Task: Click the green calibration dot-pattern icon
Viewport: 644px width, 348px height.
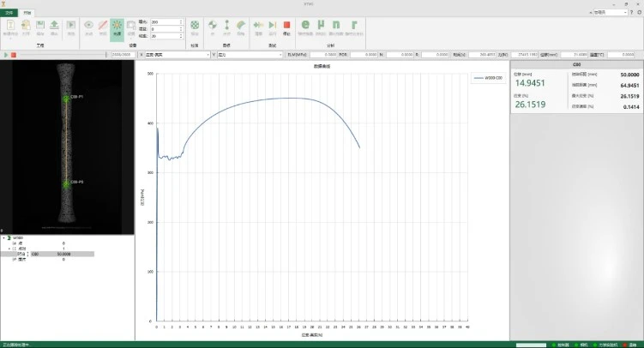Action: click(195, 25)
